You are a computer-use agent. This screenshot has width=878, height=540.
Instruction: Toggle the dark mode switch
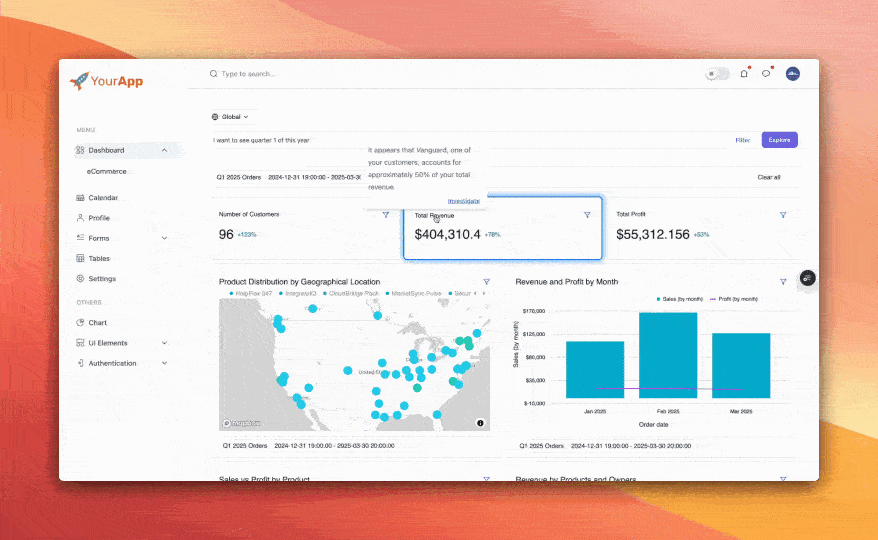coord(717,73)
